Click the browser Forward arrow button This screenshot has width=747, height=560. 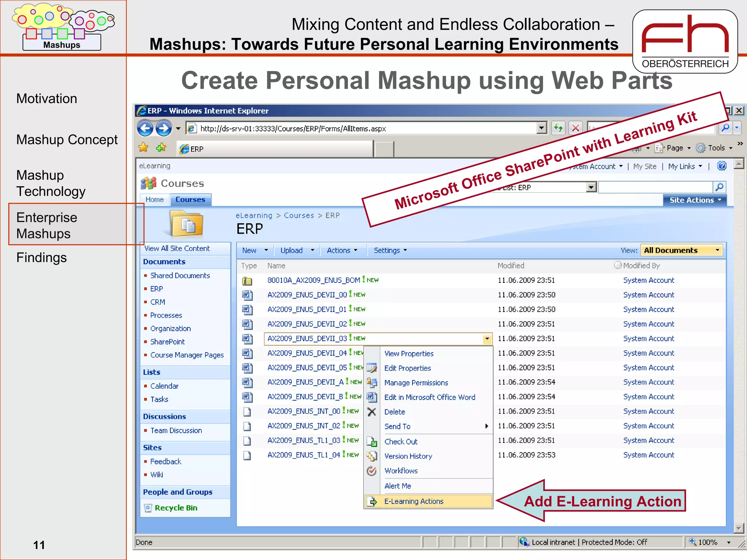[163, 128]
